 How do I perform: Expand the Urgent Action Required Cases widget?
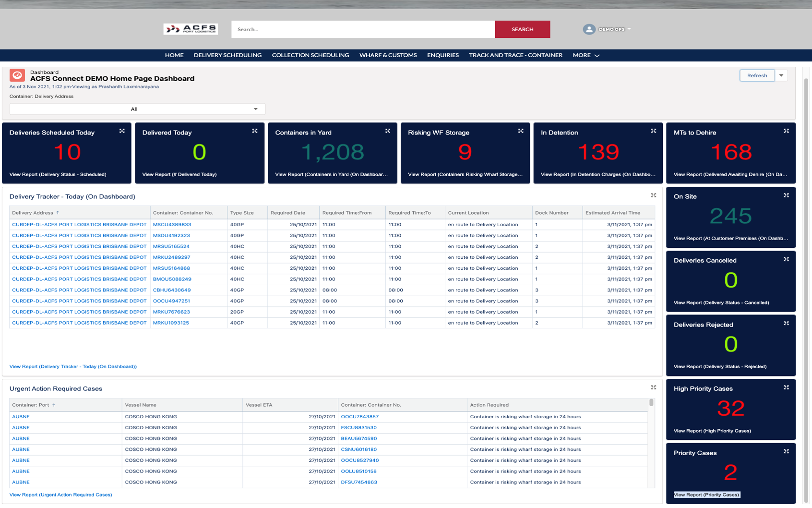point(653,387)
